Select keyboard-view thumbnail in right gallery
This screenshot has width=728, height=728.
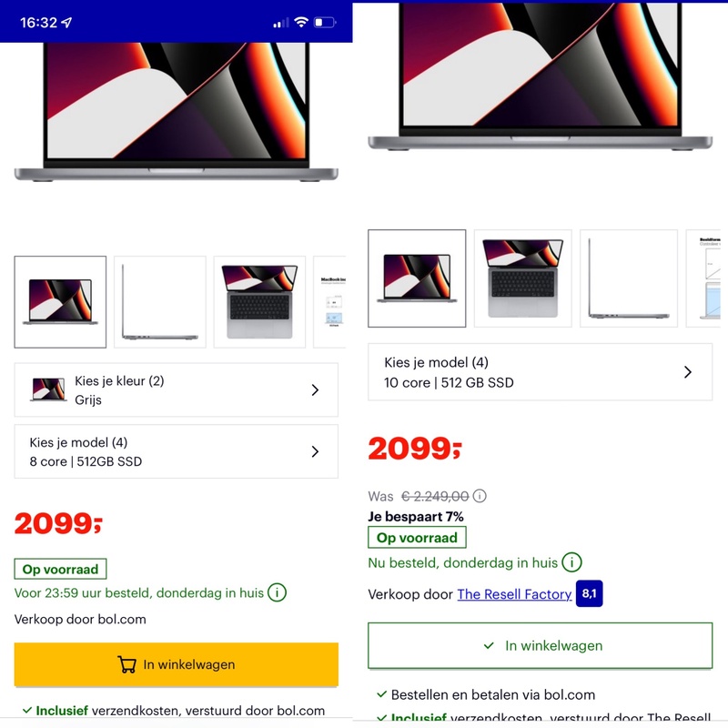[522, 278]
